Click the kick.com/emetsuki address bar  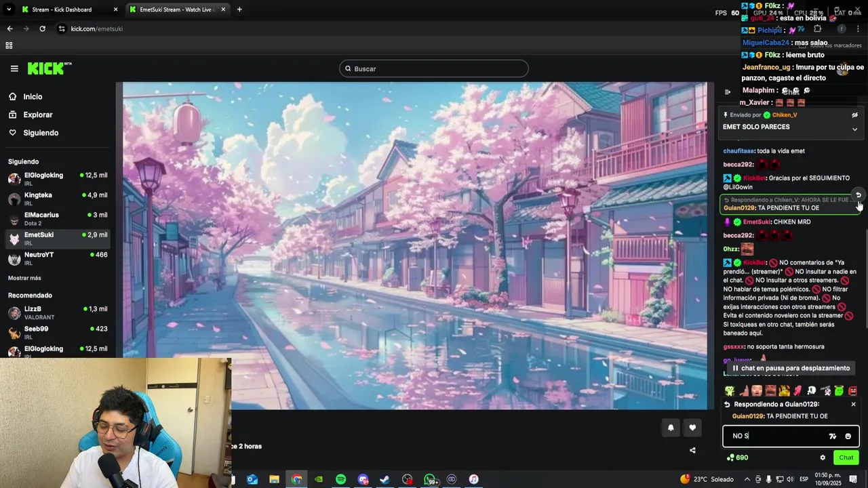point(97,28)
